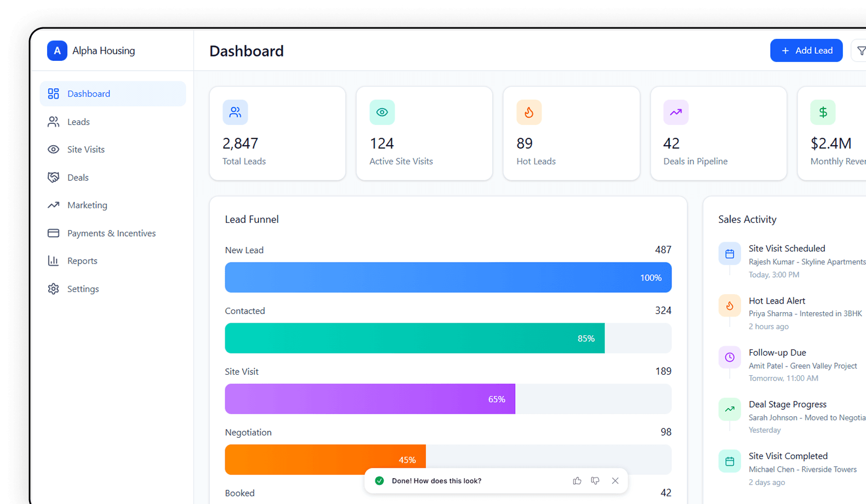Click the Site Visit 65% funnel bar
866x504 pixels.
click(x=370, y=399)
